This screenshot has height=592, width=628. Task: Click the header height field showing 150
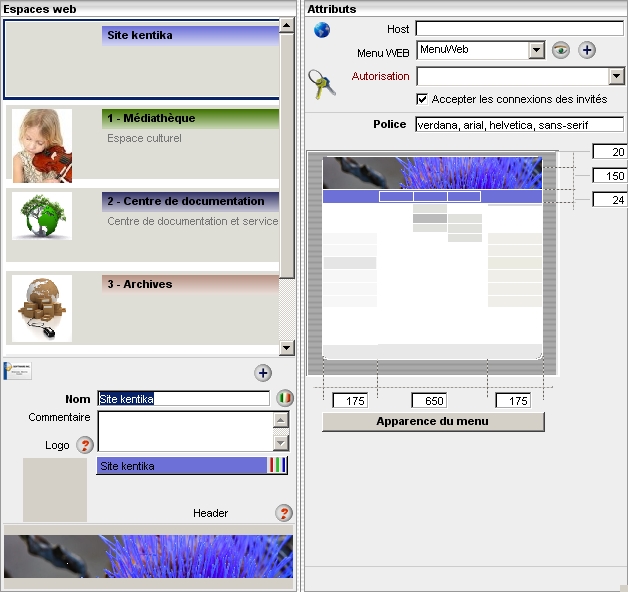click(x=610, y=176)
